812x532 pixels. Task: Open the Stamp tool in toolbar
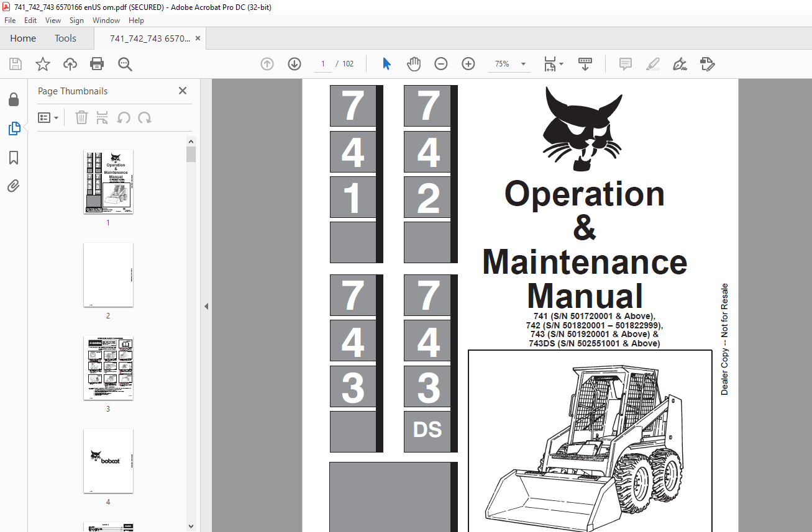tap(707, 64)
